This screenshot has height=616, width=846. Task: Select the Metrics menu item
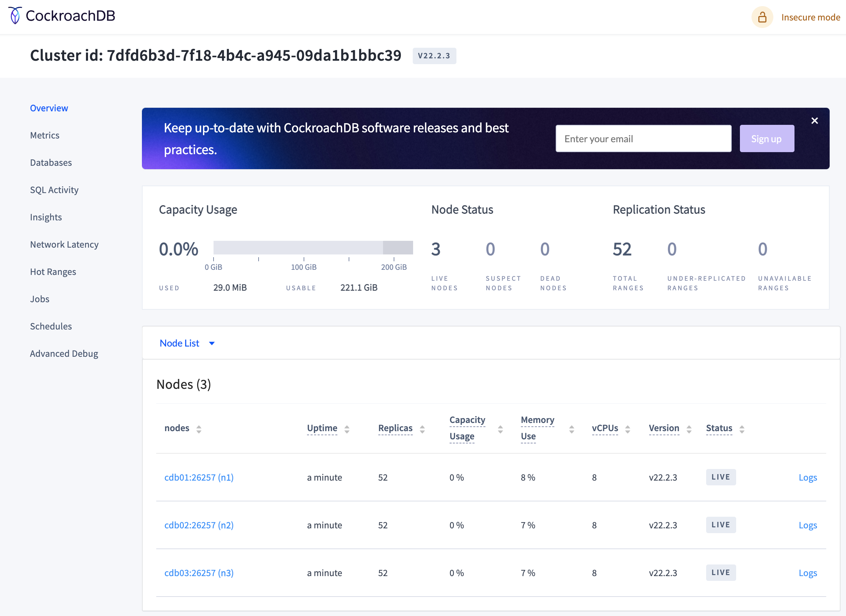[x=45, y=135]
